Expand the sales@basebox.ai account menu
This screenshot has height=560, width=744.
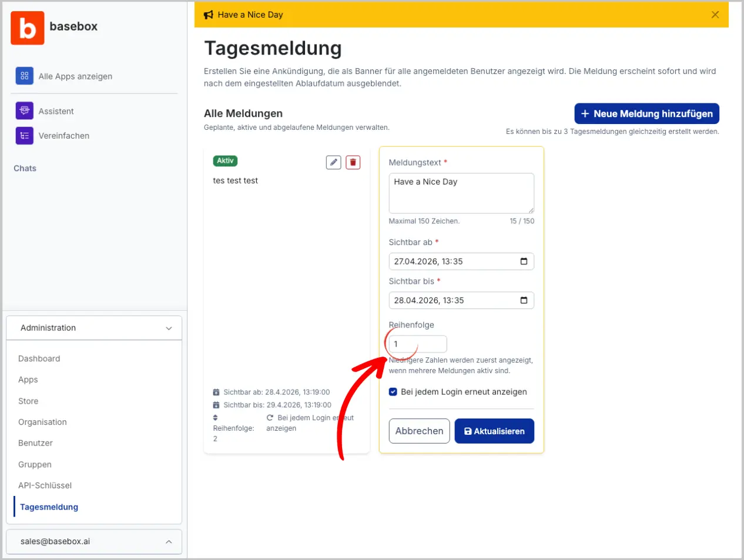coord(169,542)
